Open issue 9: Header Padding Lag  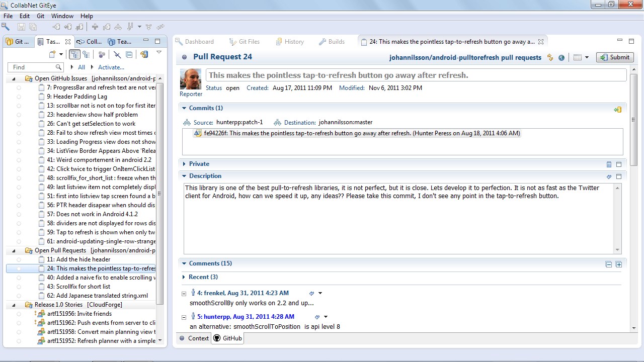tap(77, 97)
